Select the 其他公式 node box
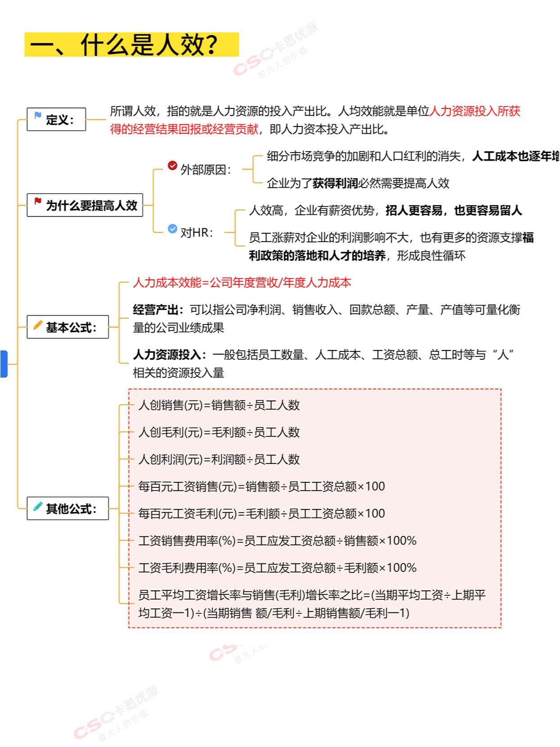The height and width of the screenshot is (747, 560). pos(67,508)
